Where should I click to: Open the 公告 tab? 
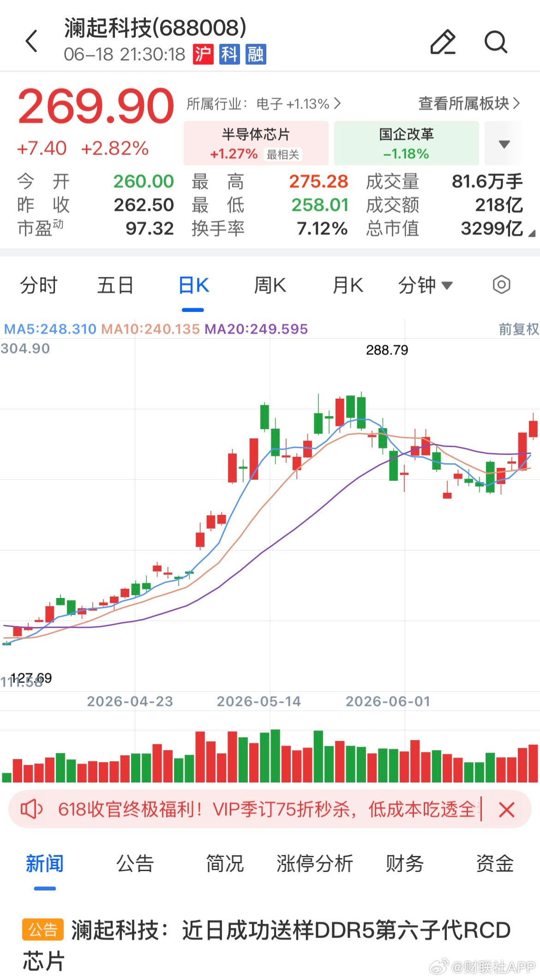click(x=135, y=864)
